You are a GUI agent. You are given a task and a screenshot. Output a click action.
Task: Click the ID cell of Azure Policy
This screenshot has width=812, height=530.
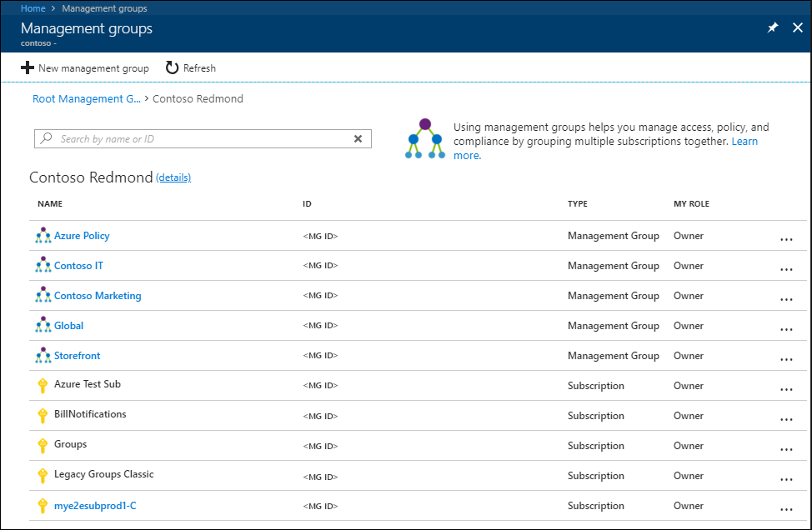(x=320, y=236)
